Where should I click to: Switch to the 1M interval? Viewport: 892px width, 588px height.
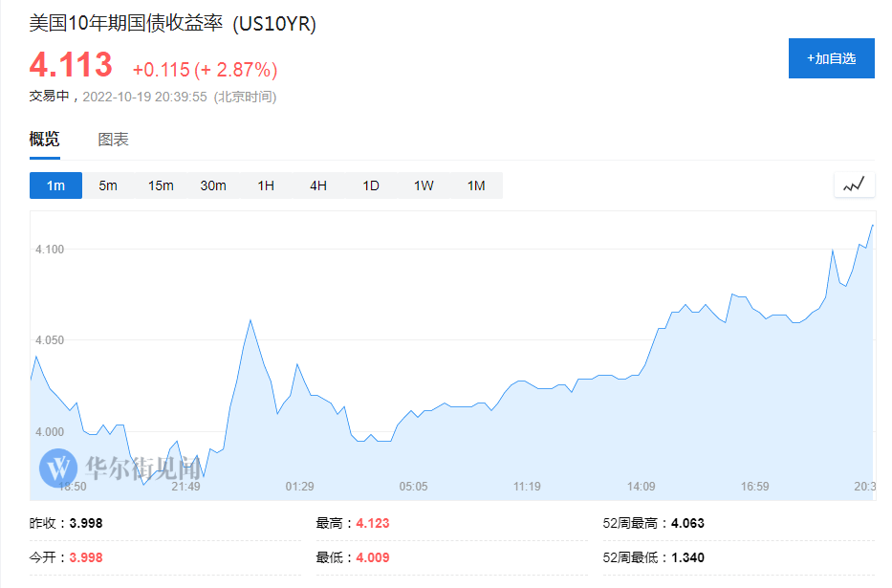pyautogui.click(x=476, y=185)
